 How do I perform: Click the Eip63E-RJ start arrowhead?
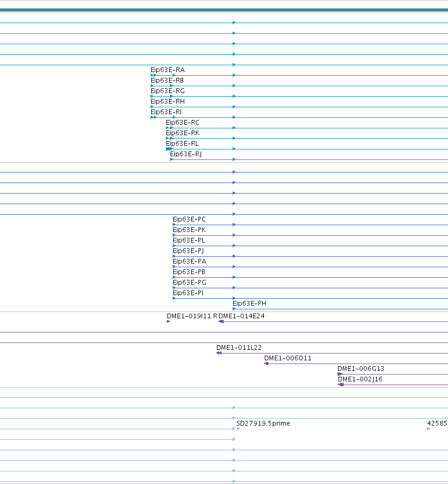tap(172, 159)
